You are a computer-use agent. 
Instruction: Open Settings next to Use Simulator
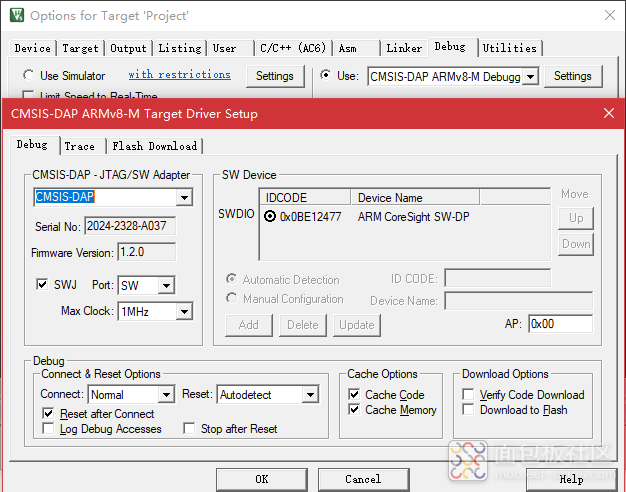pos(275,76)
